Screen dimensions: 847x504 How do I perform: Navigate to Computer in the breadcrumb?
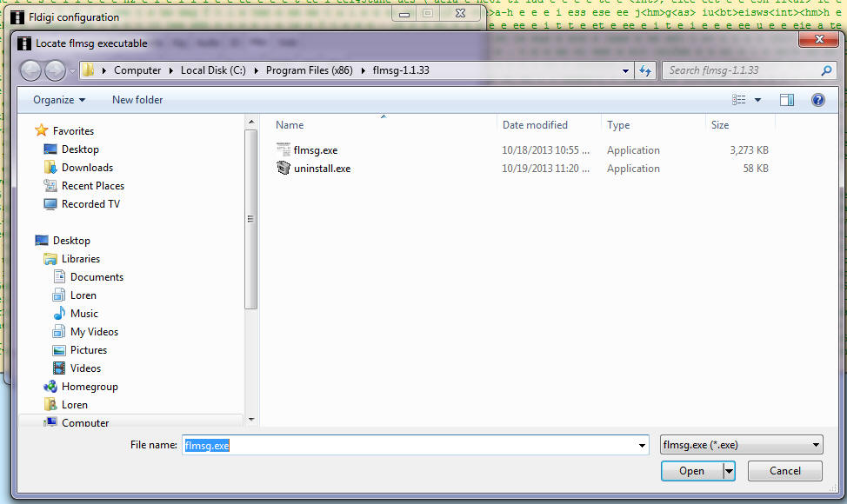tap(137, 70)
